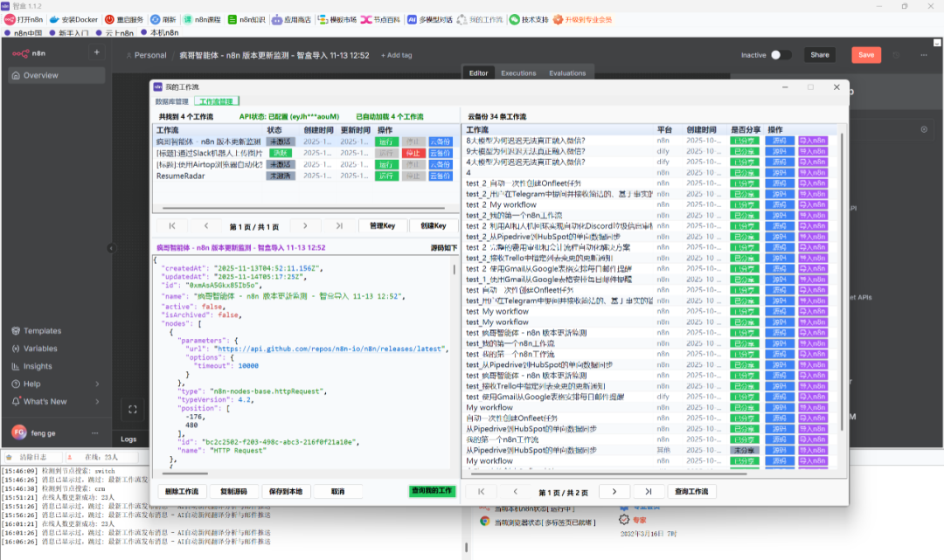Click the red 停止 button
This screenshot has height=560, width=944.
[x=413, y=153]
